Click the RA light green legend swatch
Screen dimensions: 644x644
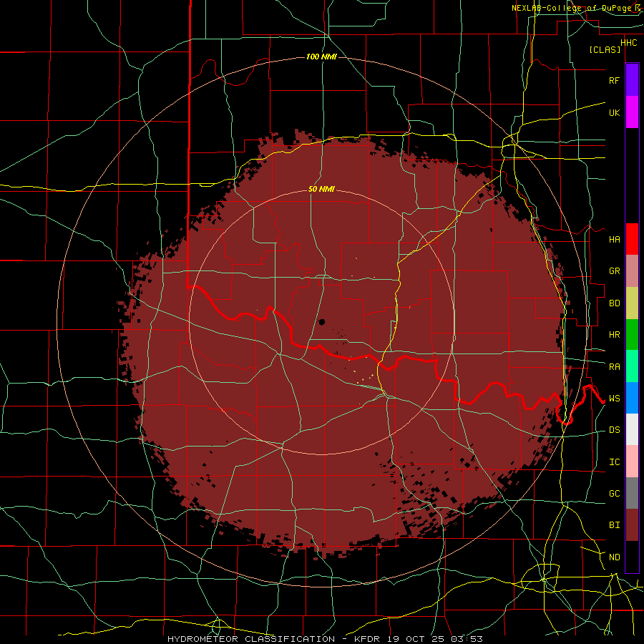632,366
